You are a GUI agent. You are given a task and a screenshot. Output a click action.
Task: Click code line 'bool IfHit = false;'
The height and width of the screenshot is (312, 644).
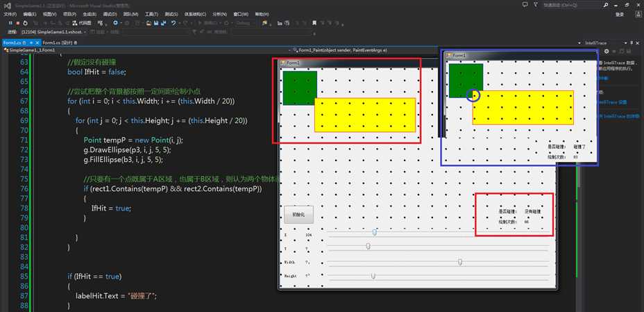pos(97,72)
